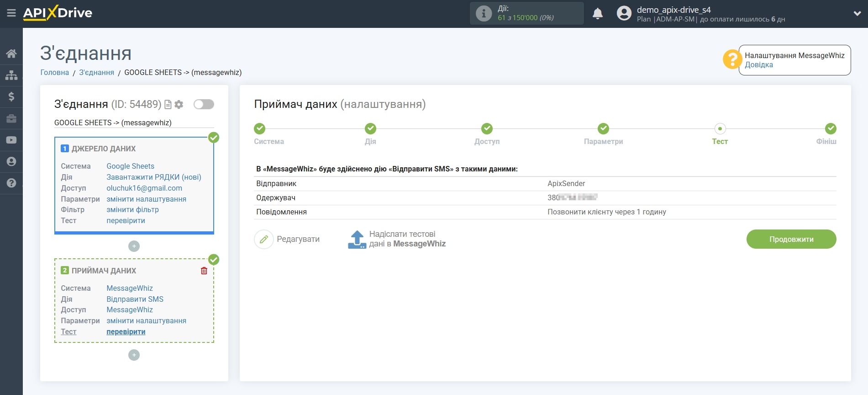This screenshot has height=395, width=868.
Task: Click ApixSender sender value
Action: 566,183
